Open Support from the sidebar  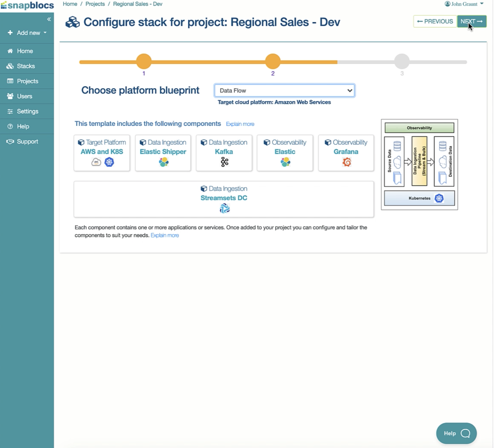tap(27, 141)
